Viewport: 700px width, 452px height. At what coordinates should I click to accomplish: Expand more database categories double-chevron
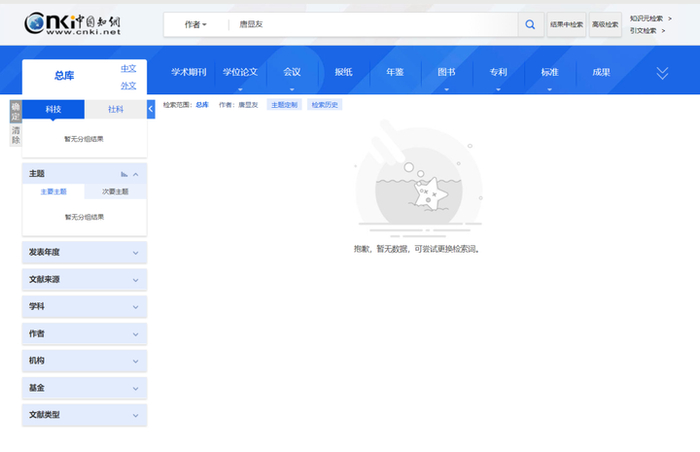click(x=662, y=73)
